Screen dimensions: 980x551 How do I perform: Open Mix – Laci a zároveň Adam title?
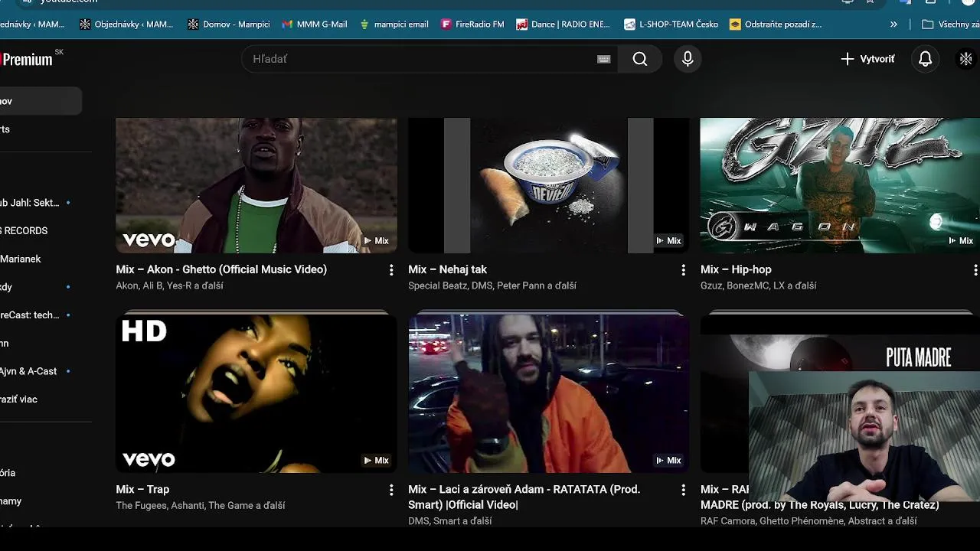click(x=524, y=497)
